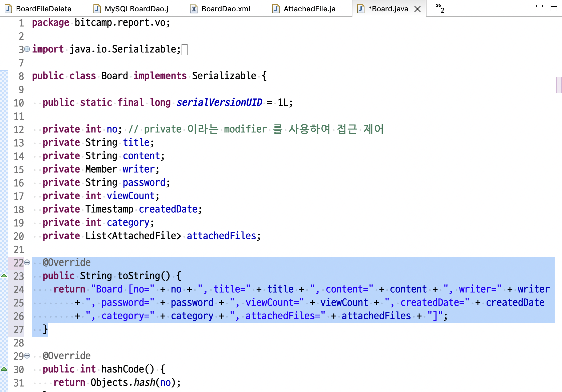This screenshot has width=562, height=392.
Task: Click the 'category' field on line 19
Action: 128,222
